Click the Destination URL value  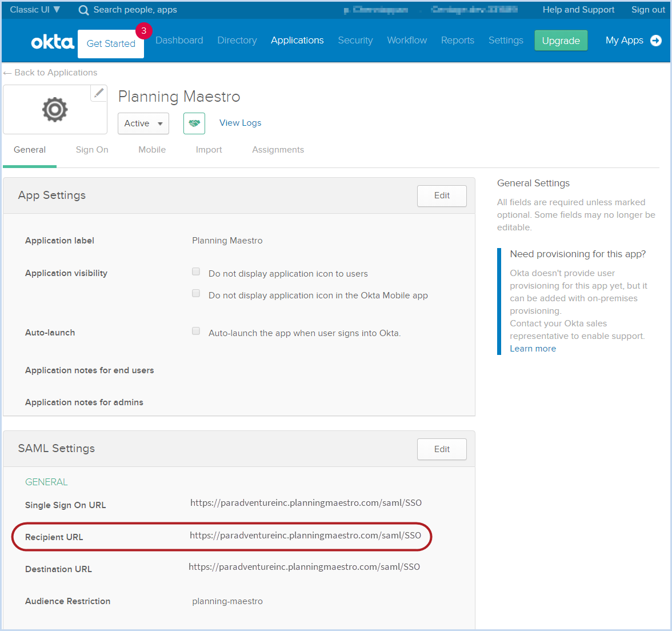[304, 567]
